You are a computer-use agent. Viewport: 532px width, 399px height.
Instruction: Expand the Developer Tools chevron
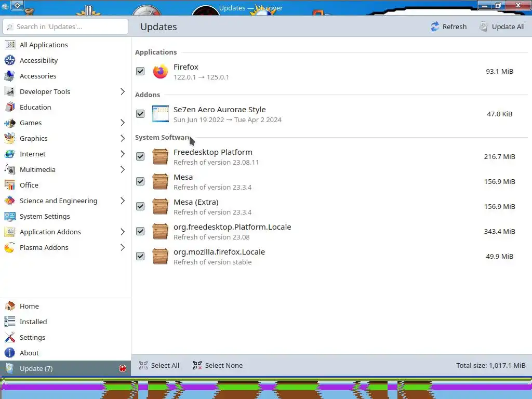click(x=123, y=91)
